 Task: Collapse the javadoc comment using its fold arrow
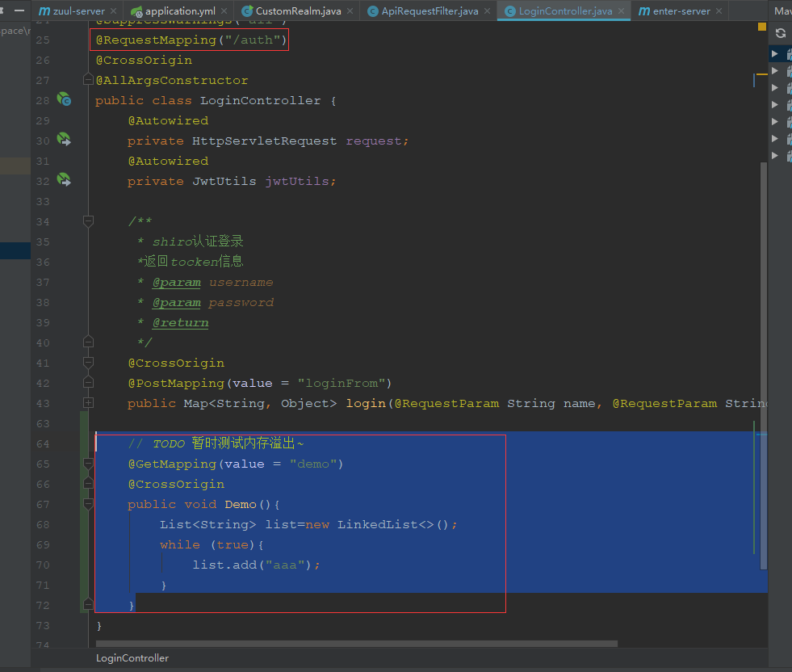(x=87, y=221)
